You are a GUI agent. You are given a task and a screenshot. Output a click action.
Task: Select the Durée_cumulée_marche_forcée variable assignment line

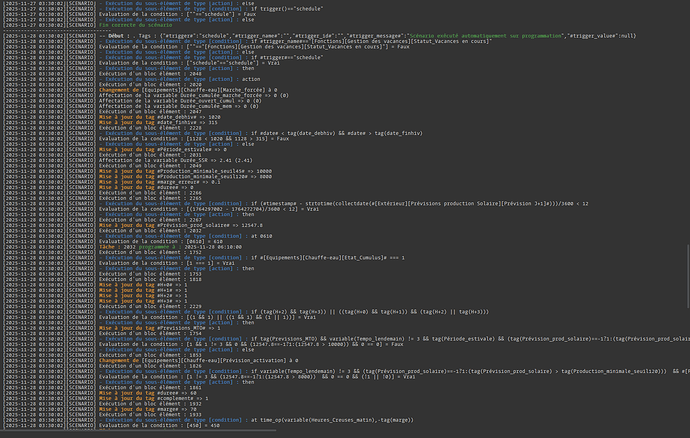click(x=194, y=96)
